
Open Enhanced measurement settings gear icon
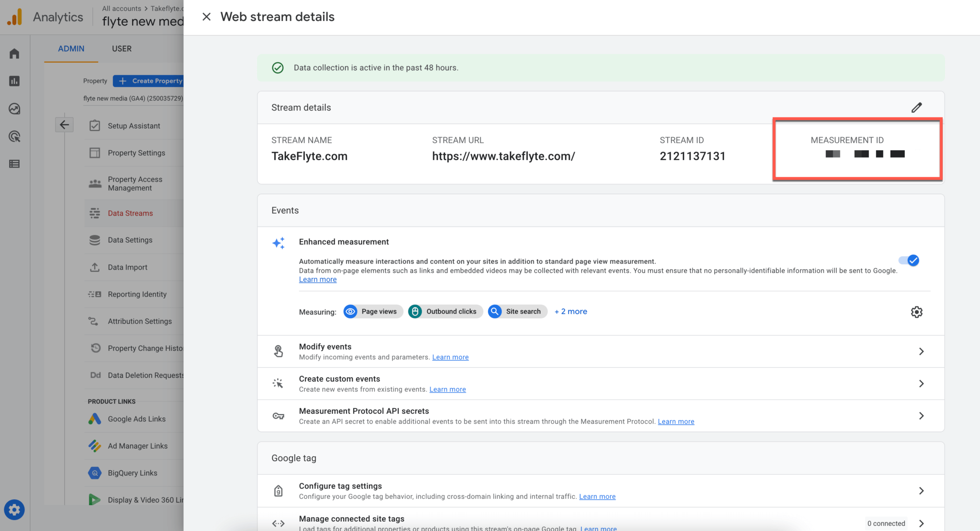click(916, 312)
